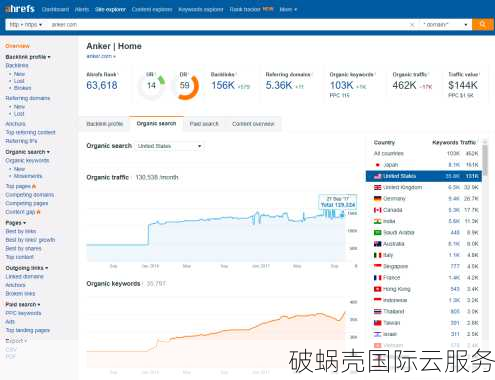495x380 pixels.
Task: Collapse the Pages sidebar section
Action: 15,223
